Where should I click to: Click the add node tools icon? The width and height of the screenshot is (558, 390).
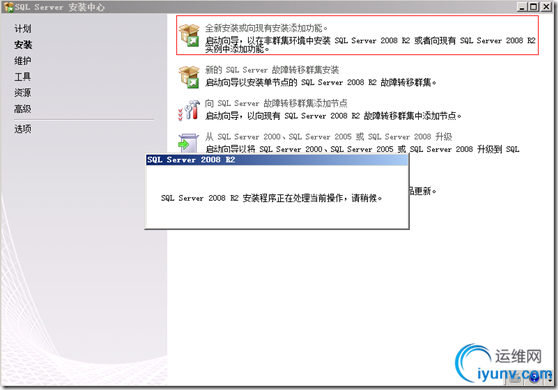point(189,110)
